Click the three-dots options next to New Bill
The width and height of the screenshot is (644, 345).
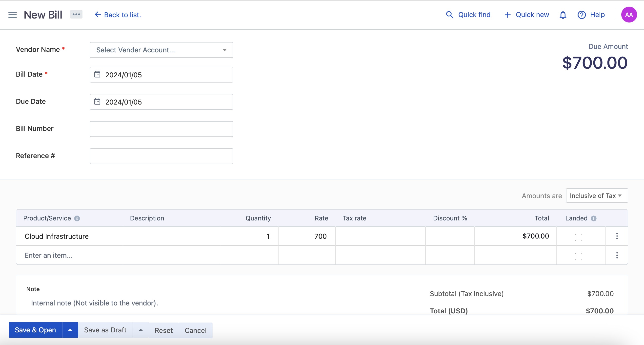pos(76,15)
